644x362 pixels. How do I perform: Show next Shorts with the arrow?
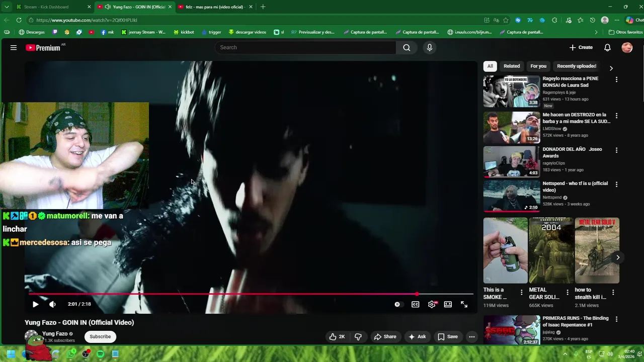point(618,257)
